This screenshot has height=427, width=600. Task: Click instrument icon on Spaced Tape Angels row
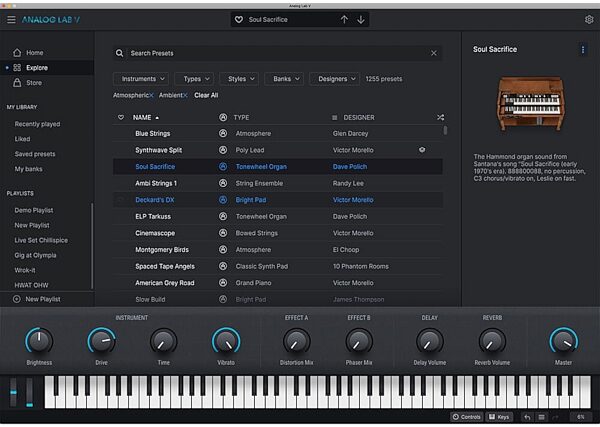pyautogui.click(x=223, y=266)
